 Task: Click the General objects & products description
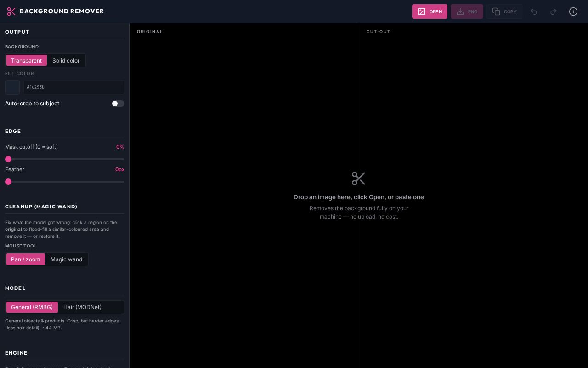tap(62, 324)
